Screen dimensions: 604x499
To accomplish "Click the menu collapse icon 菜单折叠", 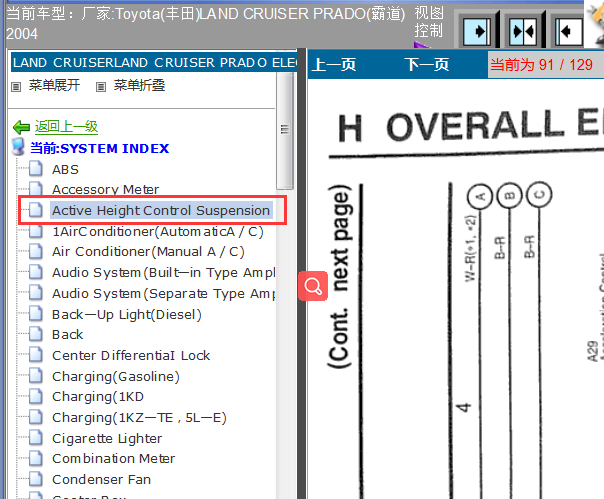I will (x=101, y=87).
